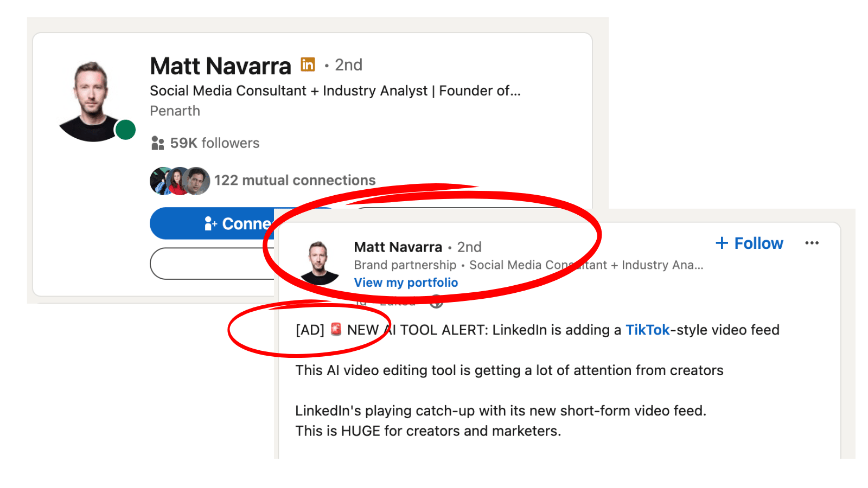Click the line 'This is HUGE for creators'
868x488 pixels.
click(428, 431)
